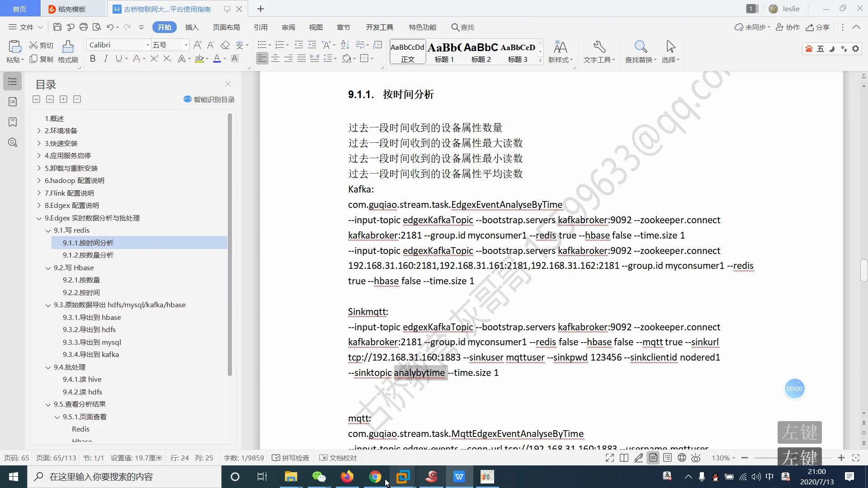Toggle underline formatting
The image size is (868, 488).
(x=118, y=58)
